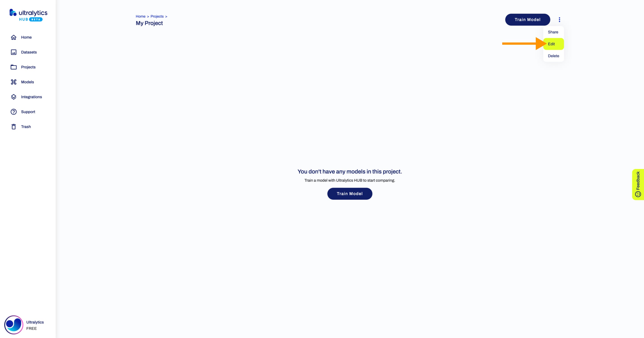Select the Home sidebar icon
The height and width of the screenshot is (338, 644).
click(14, 37)
